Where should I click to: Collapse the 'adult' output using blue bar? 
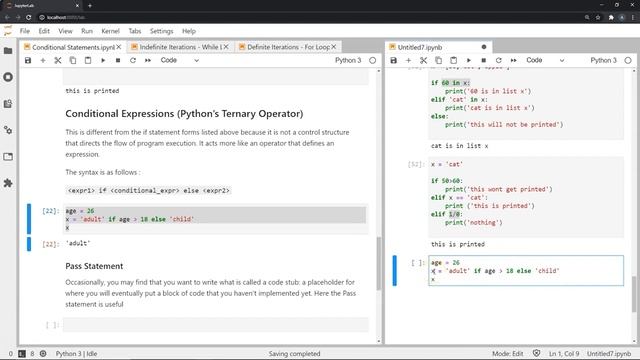[29, 244]
